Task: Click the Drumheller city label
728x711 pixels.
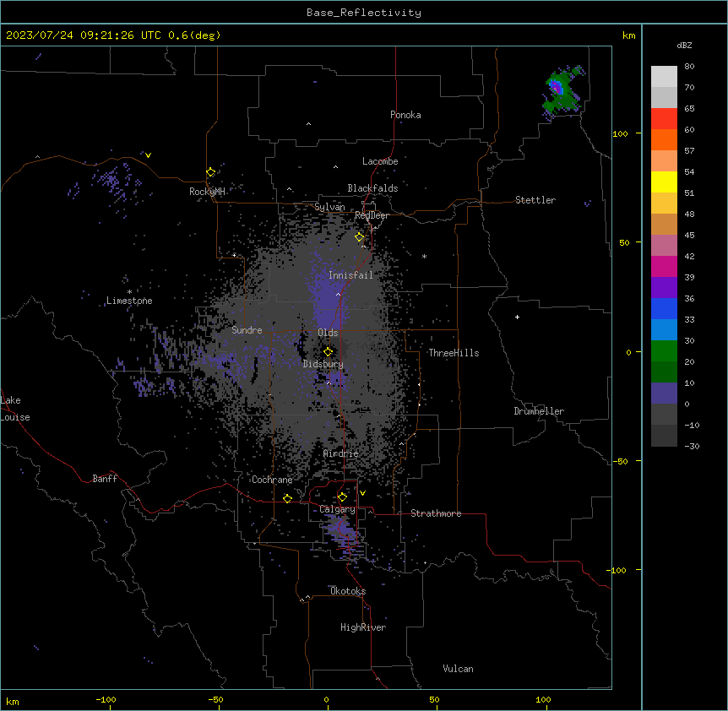Action: point(539,411)
